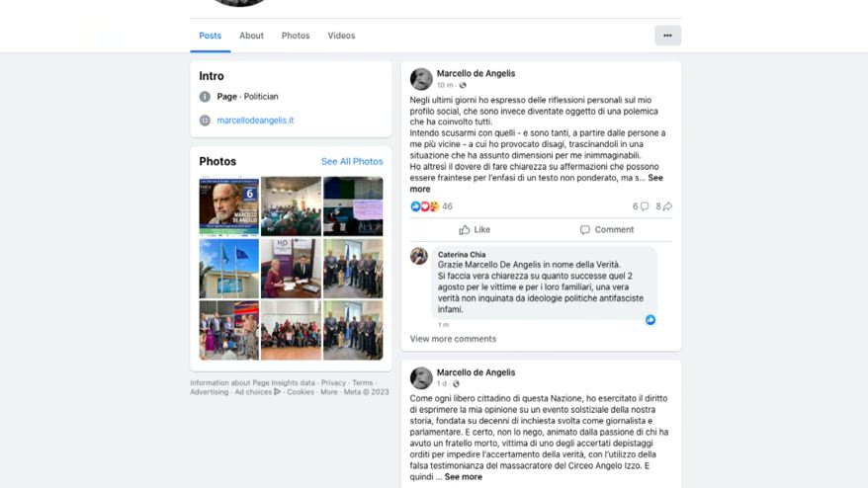Click the Page info icon in Intro
Screen dimensions: 868x488
pyautogui.click(x=205, y=96)
